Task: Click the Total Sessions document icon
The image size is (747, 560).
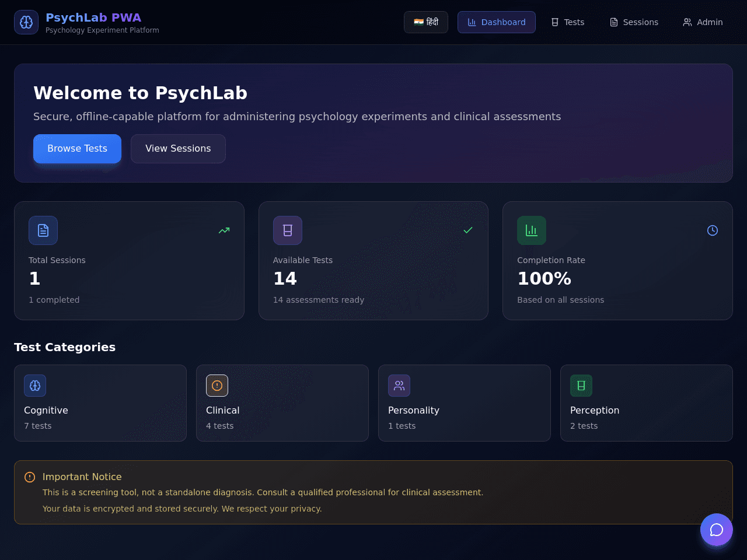Action: [x=43, y=230]
